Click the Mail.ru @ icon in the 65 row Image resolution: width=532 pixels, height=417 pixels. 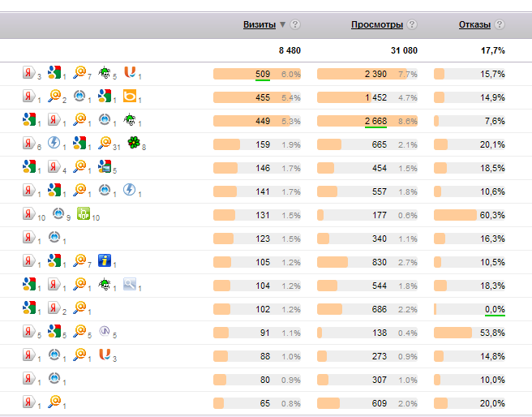tap(54, 402)
